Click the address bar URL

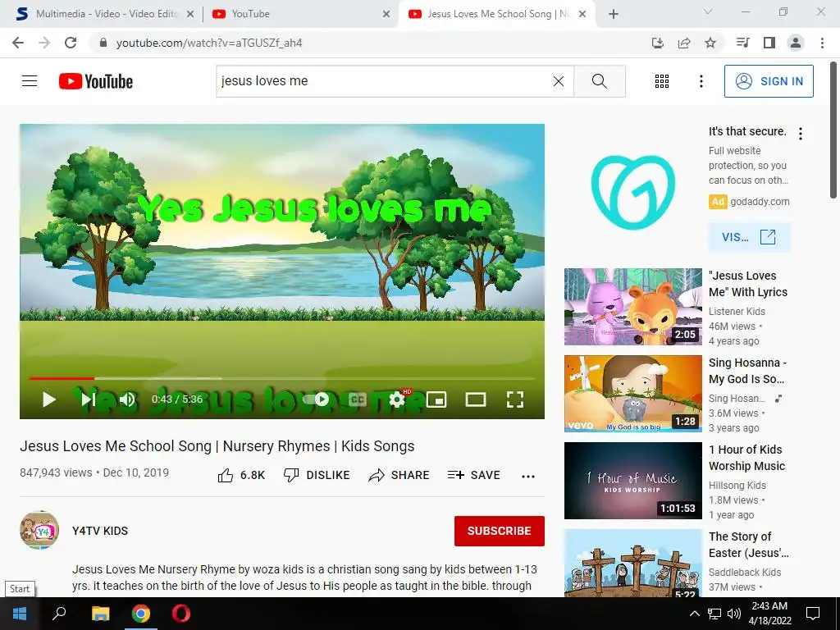coord(209,43)
